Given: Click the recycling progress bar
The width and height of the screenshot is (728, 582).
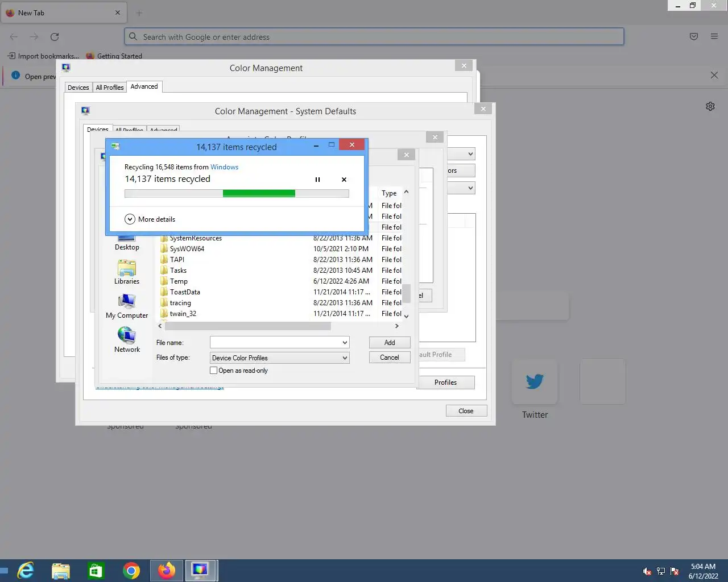Looking at the screenshot, I should [x=237, y=194].
